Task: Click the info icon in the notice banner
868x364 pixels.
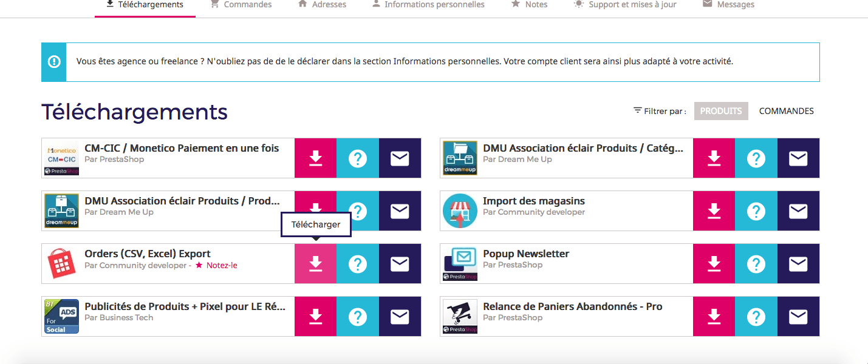Action: (54, 62)
